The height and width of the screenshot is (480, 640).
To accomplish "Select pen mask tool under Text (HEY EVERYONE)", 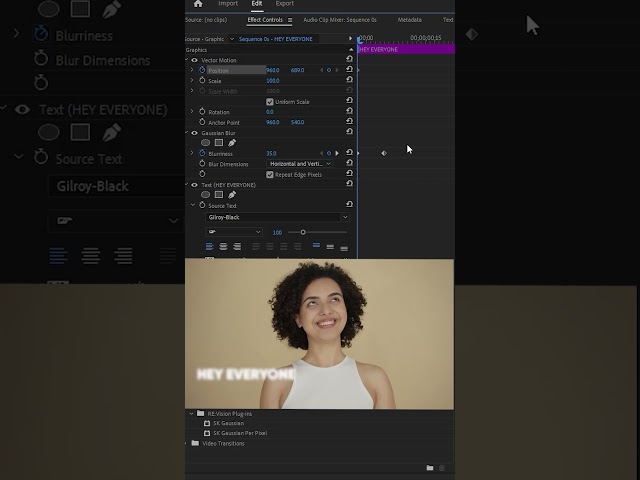I will [232, 195].
